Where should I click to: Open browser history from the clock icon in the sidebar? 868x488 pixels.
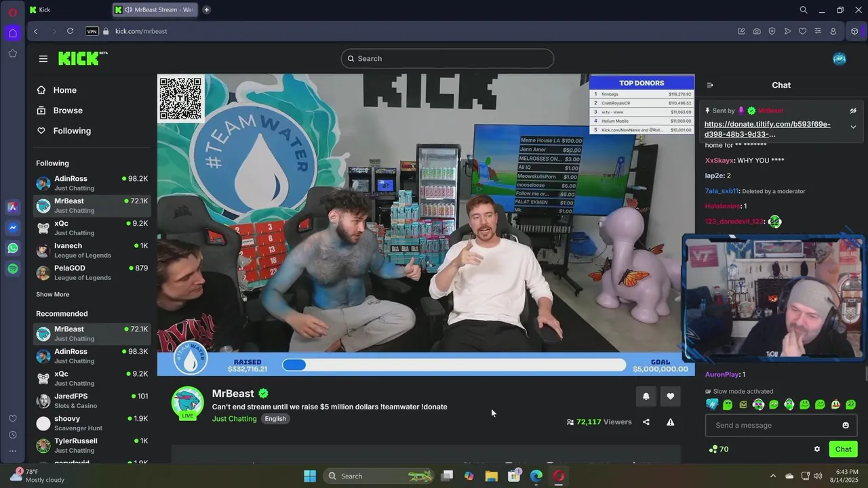(x=13, y=435)
